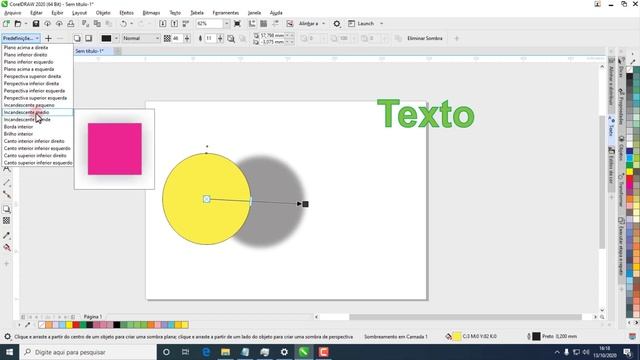
Task: Click the cloud upload icon in the toolbar
Action: 59,24
